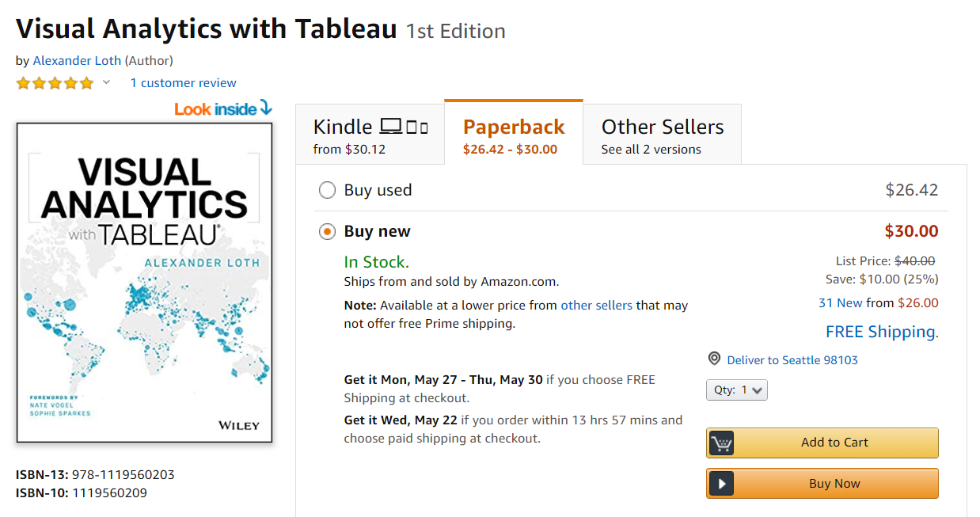The image size is (980, 517).
Task: Open the Qty dropdown
Action: 737,390
